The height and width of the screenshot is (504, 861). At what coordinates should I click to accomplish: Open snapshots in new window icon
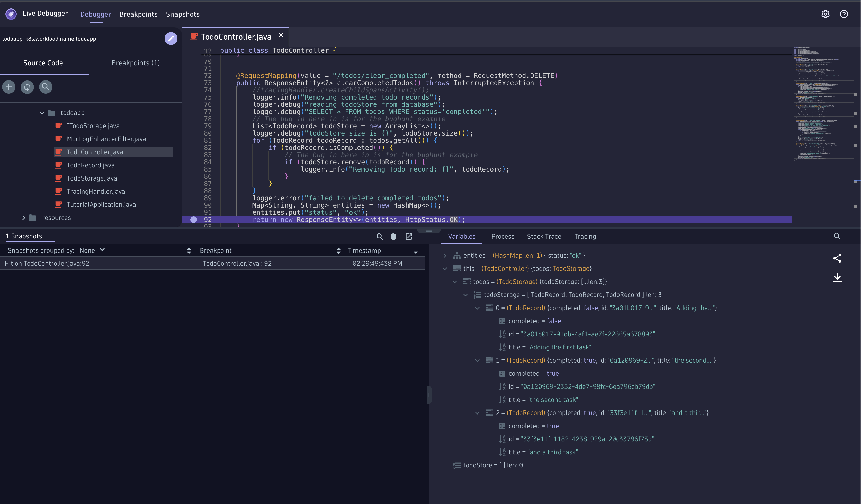[x=409, y=237]
